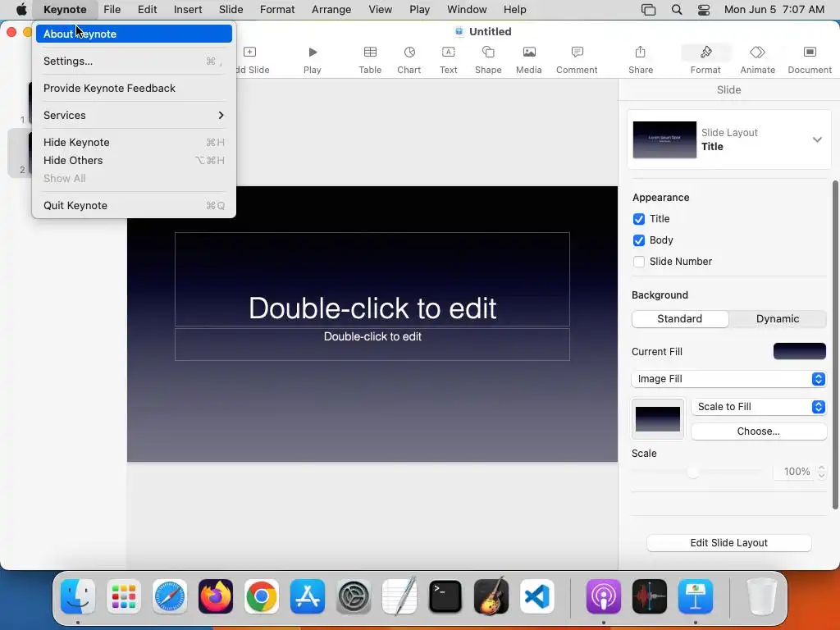Select Standard background mode
Image resolution: width=840 pixels, height=630 pixels.
680,319
